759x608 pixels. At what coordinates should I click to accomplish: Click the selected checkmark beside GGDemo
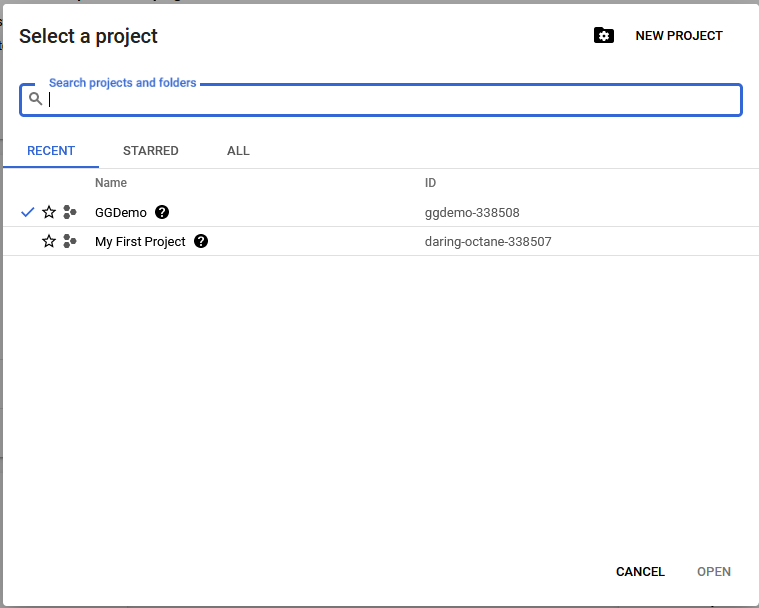point(28,212)
